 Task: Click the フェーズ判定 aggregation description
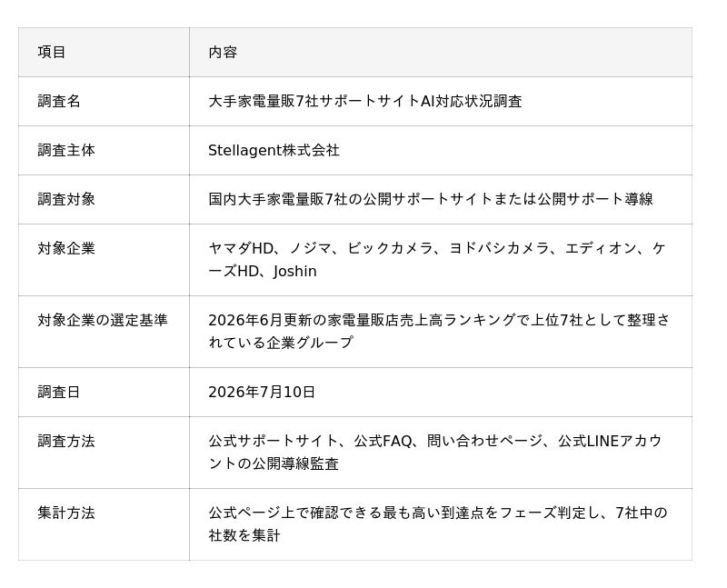click(438, 524)
